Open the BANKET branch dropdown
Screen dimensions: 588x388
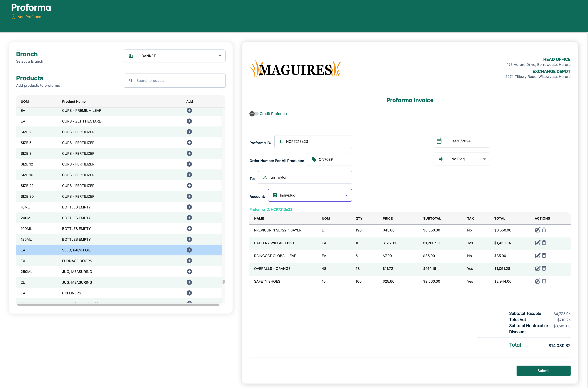tap(175, 56)
